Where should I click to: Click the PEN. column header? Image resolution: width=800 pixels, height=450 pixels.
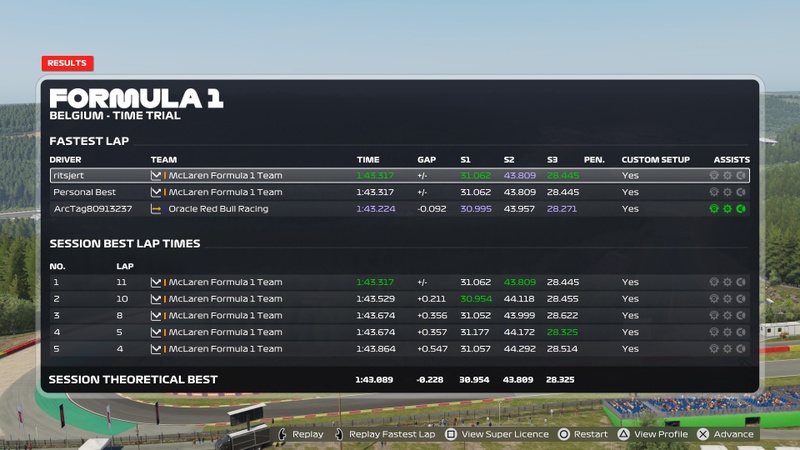click(x=594, y=160)
